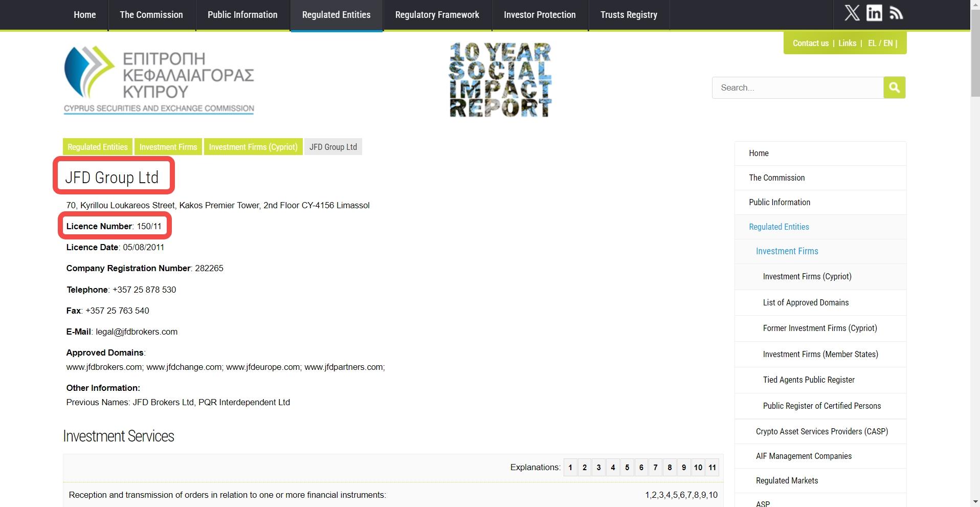Open Tied Agents Public Register sidebar item
Viewport: 980px width, 507px height.
pos(820,380)
